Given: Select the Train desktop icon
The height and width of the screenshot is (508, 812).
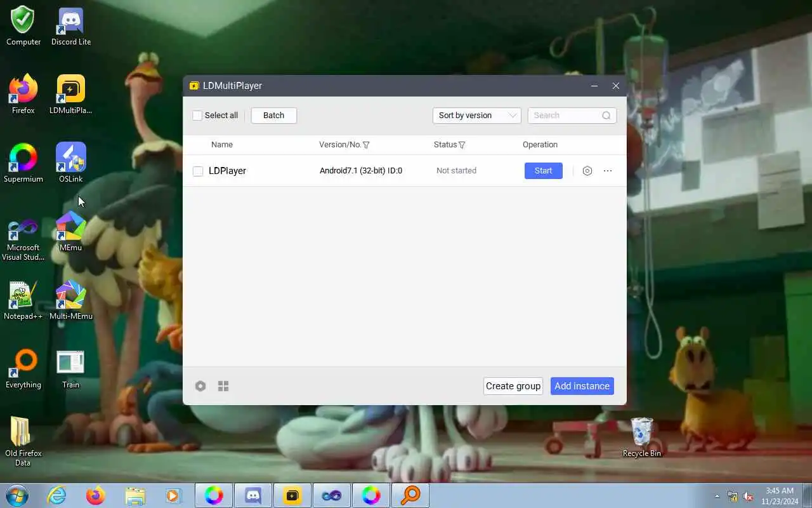Looking at the screenshot, I should pyautogui.click(x=71, y=369).
